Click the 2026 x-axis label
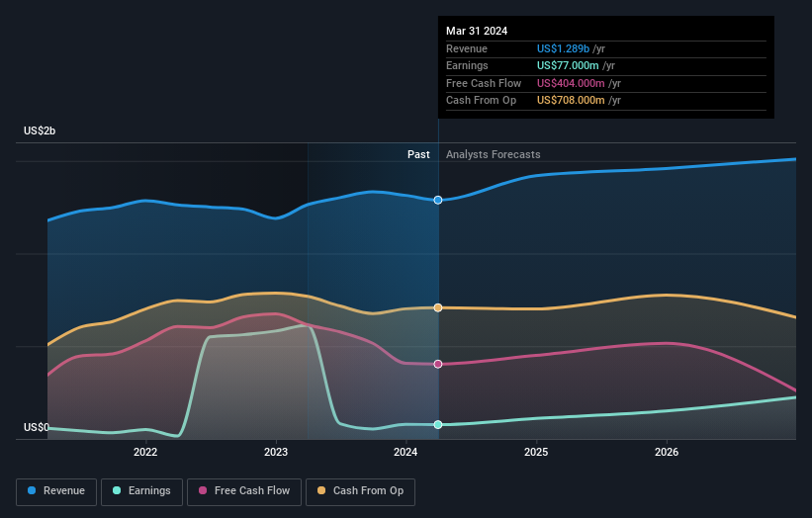 click(667, 452)
